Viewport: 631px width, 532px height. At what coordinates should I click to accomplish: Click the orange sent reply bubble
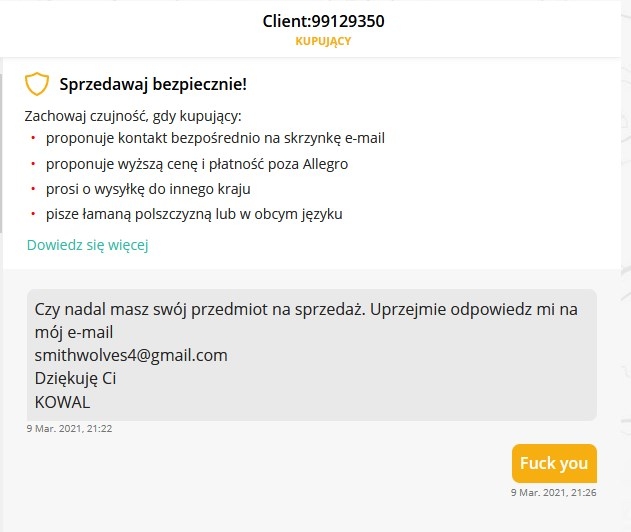coord(553,464)
